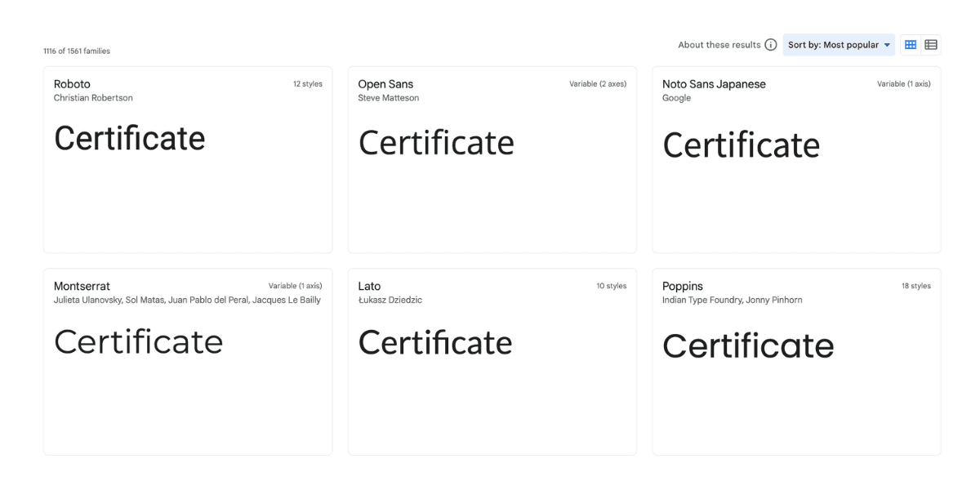Click Variable (1 axis) label on Noto Sans Japanese

coord(904,84)
